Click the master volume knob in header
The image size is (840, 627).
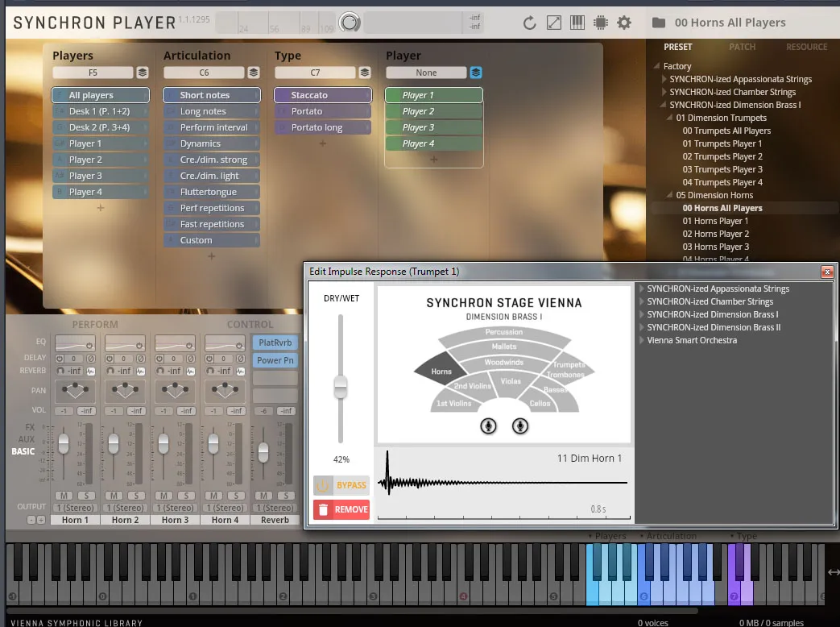pyautogui.click(x=350, y=23)
